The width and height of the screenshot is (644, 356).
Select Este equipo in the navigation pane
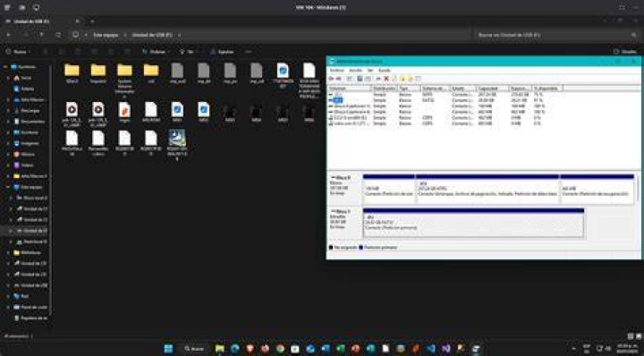point(28,187)
